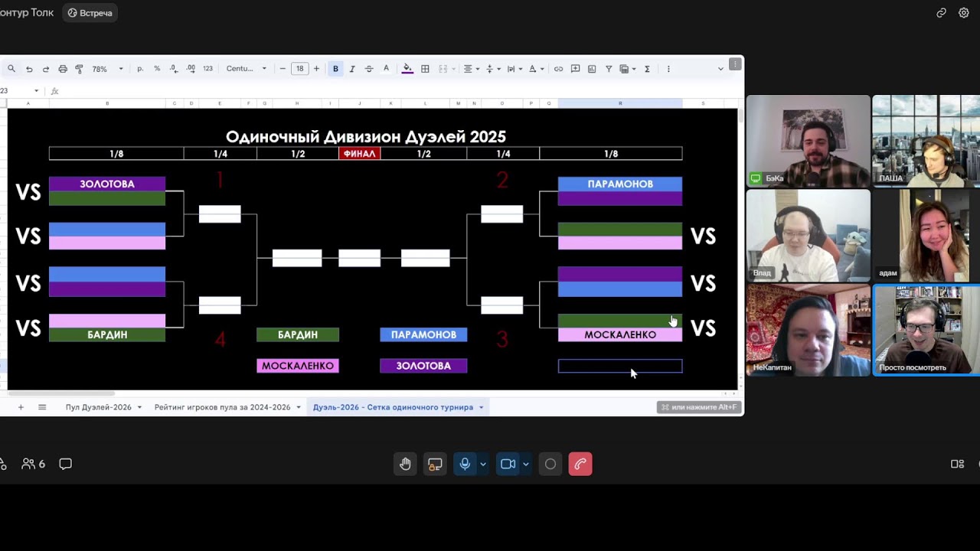Open the font family dropdown

247,69
